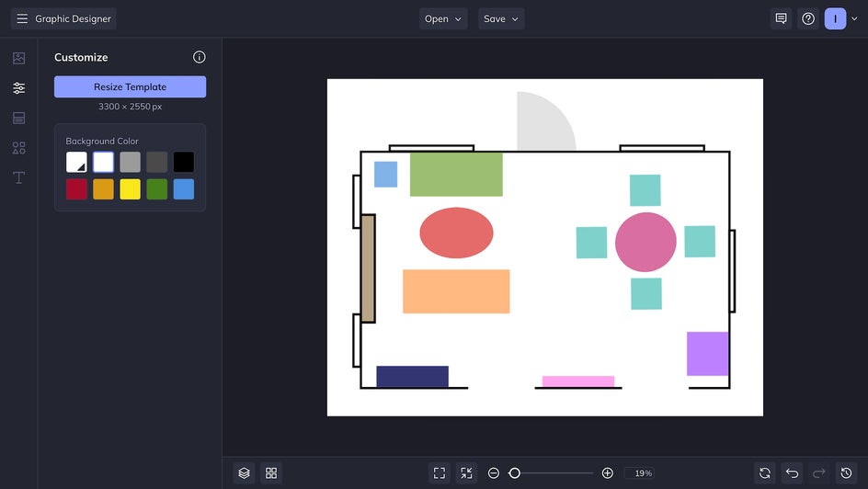
Task: Select the light gray background swatch
Action: click(130, 162)
